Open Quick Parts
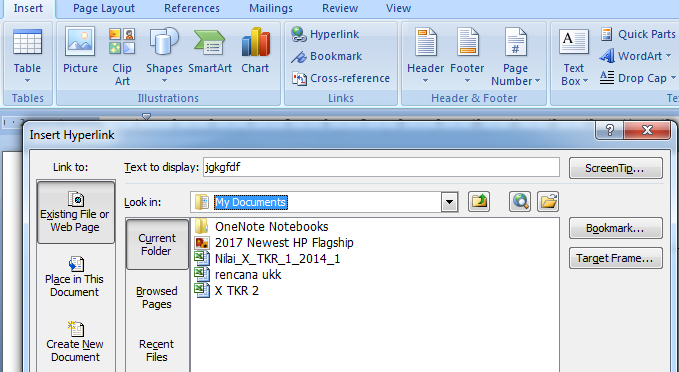The width and height of the screenshot is (679, 372). 637,34
